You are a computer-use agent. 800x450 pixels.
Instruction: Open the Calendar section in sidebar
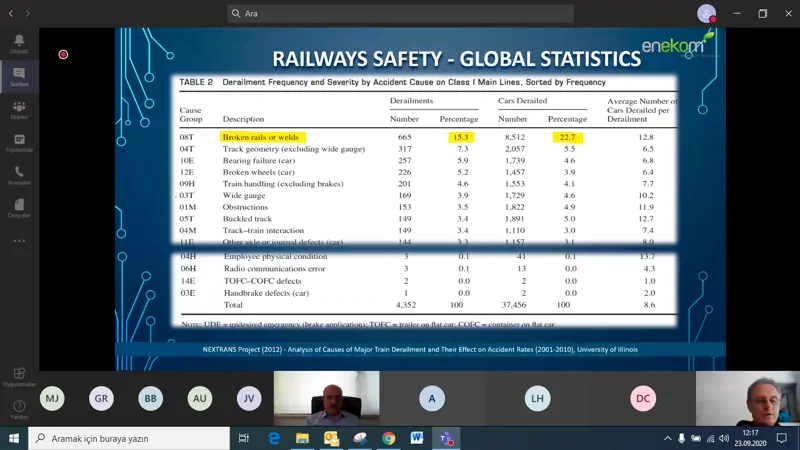[19, 142]
